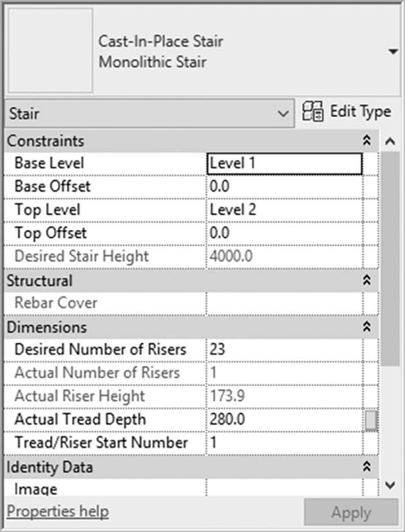Collapse the Constraints section

point(367,140)
